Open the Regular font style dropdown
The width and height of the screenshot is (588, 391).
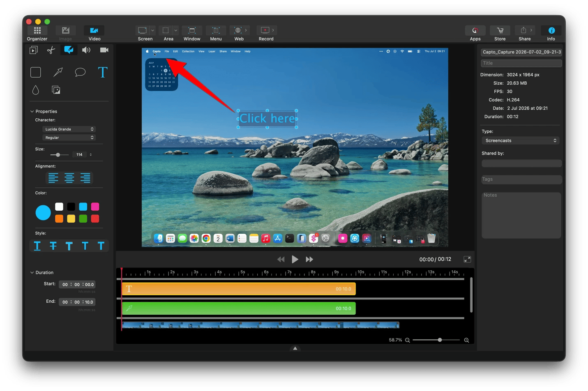click(69, 138)
